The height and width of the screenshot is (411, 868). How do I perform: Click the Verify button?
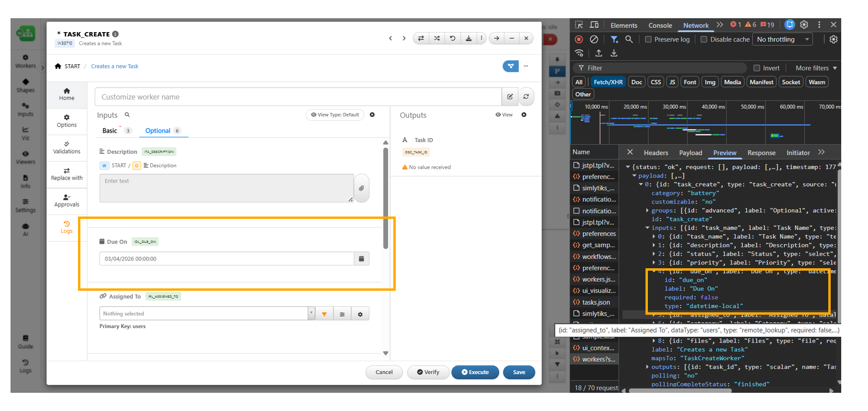(428, 372)
